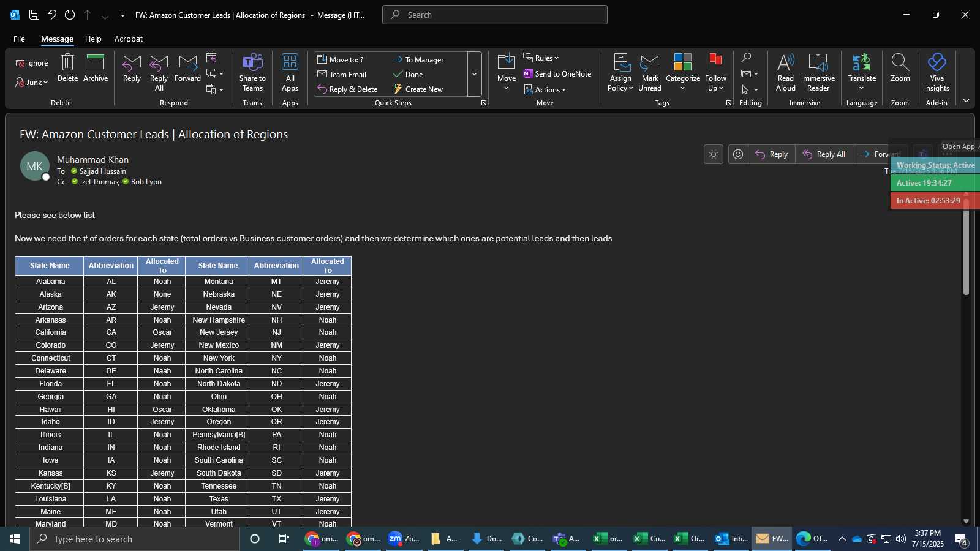Viewport: 980px width, 551px height.
Task: Click the Delete trash can icon
Action: (x=67, y=67)
